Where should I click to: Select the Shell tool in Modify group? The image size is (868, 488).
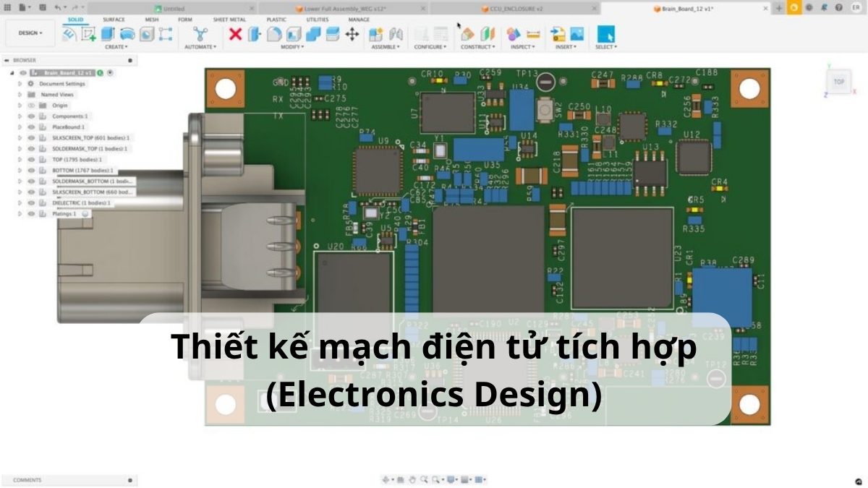(x=294, y=33)
